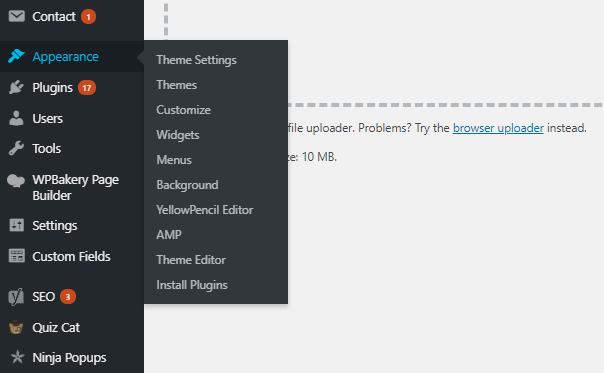Open the Customize submenu entry
The image size is (604, 373).
point(183,110)
